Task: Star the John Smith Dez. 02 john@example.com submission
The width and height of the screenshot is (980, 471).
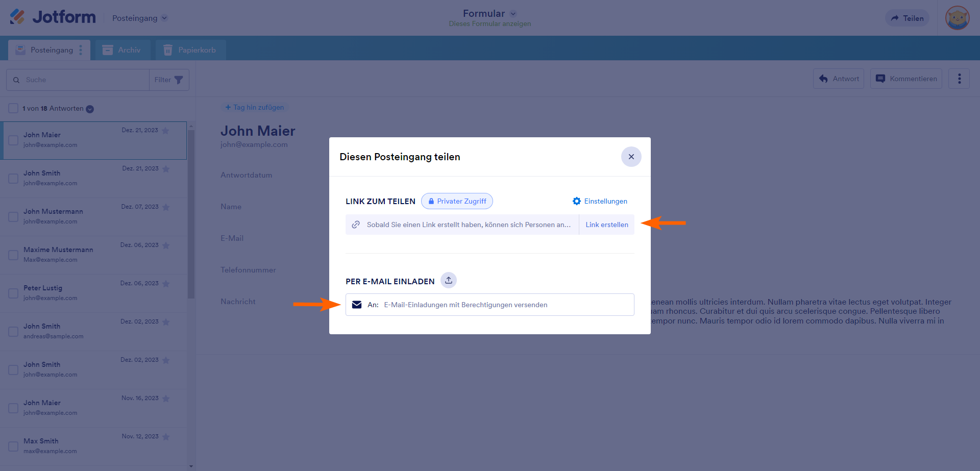Action: (166, 360)
